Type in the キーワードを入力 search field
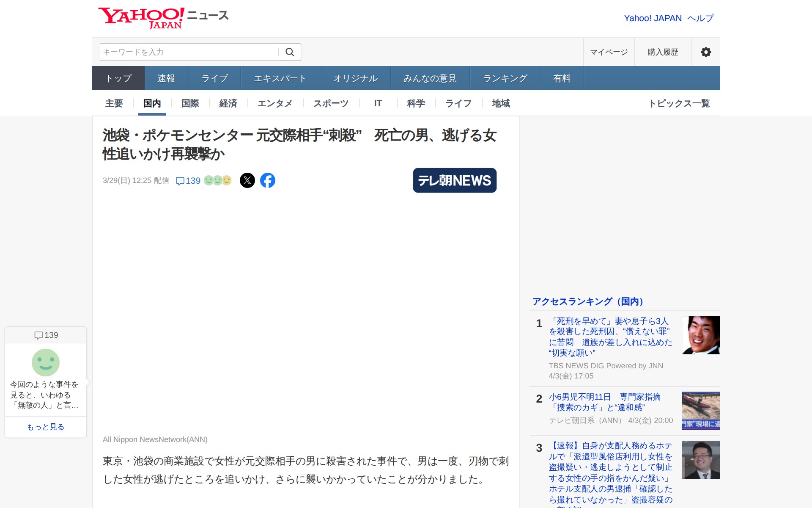The height and width of the screenshot is (508, 812). click(x=188, y=52)
